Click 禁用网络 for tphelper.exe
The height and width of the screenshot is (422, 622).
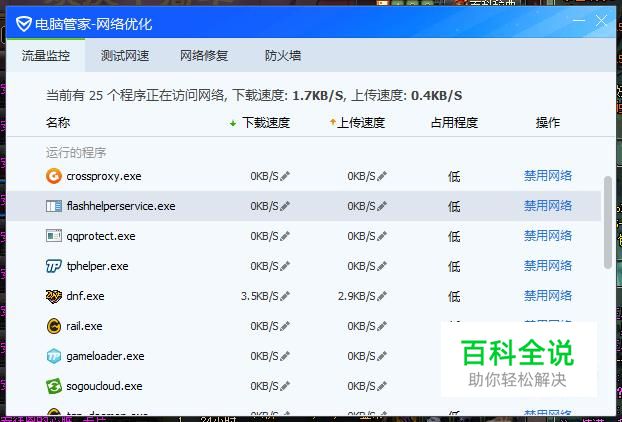point(548,266)
